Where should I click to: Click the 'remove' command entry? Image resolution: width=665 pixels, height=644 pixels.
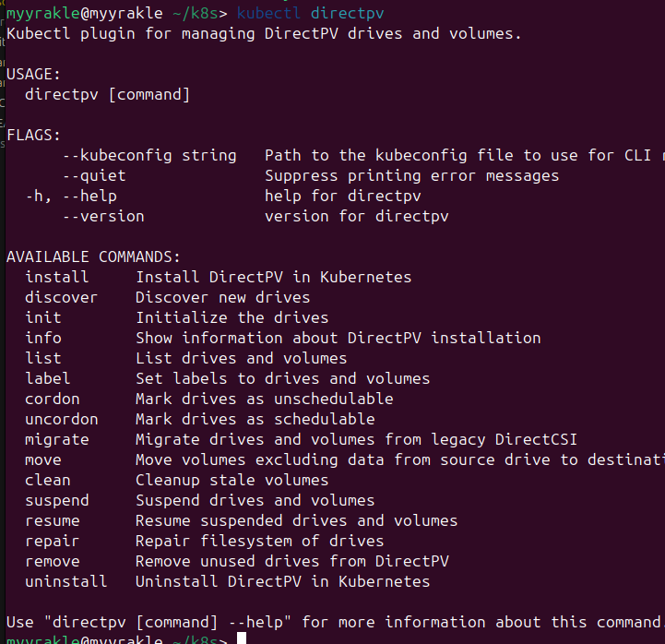(x=53, y=561)
